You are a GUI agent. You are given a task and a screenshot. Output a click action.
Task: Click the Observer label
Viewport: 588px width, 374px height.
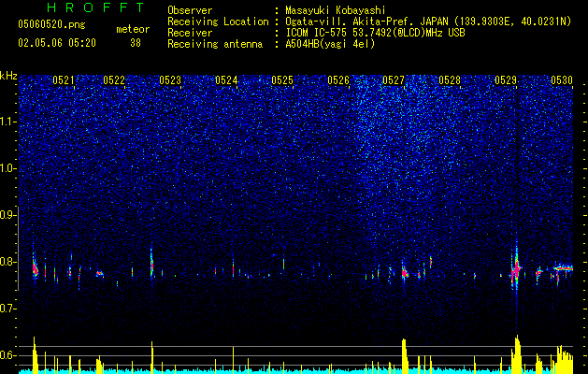[190, 10]
